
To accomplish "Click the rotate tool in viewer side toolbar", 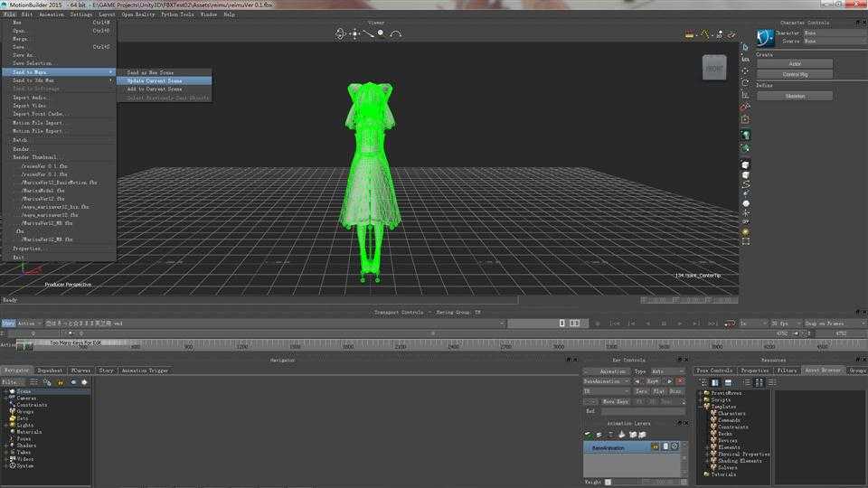I will [x=745, y=83].
